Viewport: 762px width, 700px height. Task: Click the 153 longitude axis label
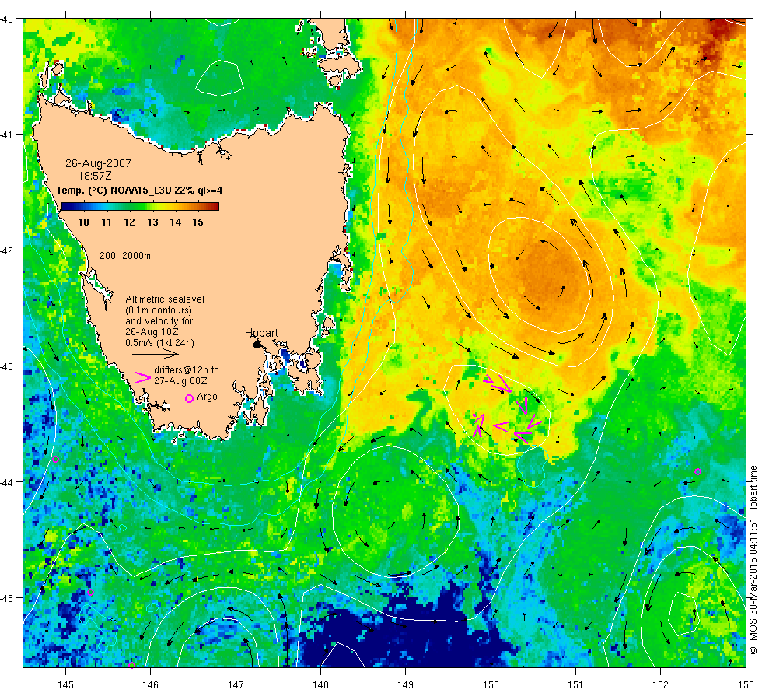(x=746, y=685)
